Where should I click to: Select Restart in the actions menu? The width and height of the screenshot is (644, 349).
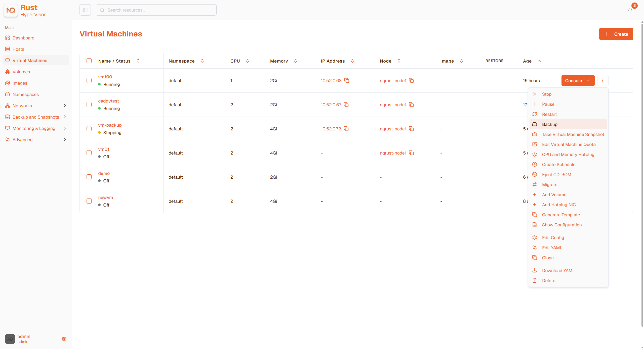click(568, 114)
